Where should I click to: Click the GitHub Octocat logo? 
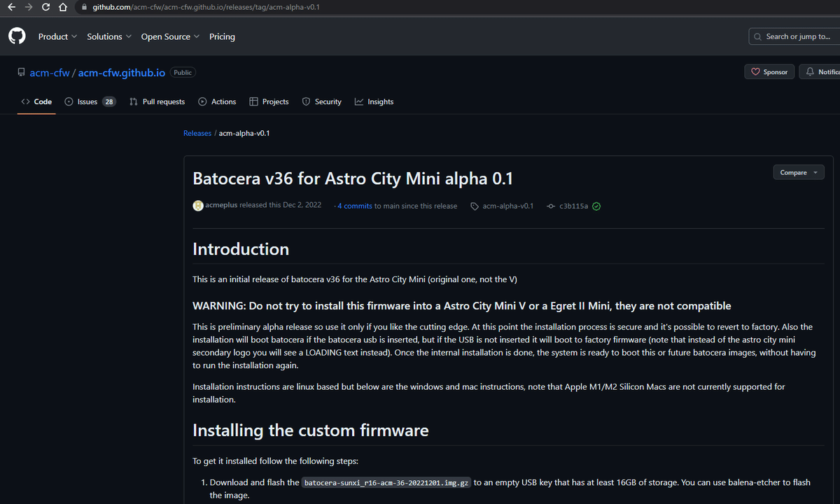coord(17,36)
